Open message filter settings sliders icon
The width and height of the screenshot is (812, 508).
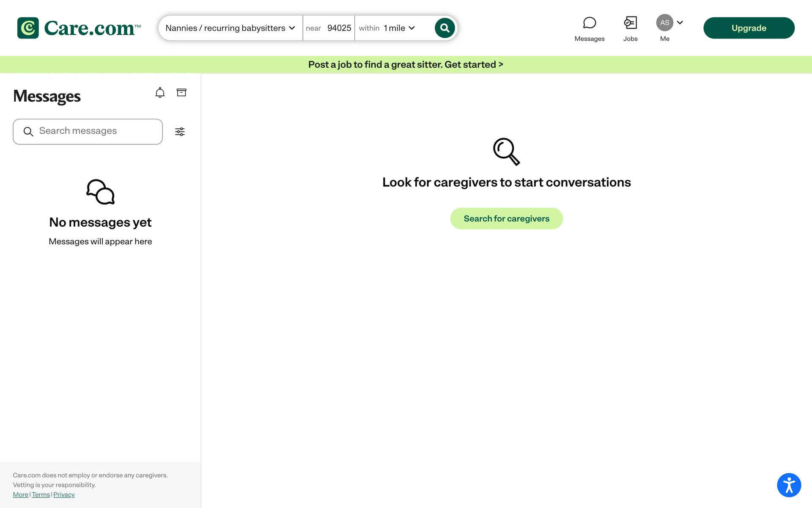pyautogui.click(x=180, y=132)
